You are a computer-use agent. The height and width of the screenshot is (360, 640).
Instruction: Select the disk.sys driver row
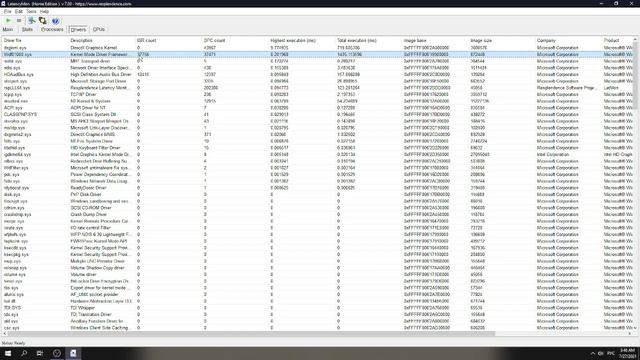317,194
